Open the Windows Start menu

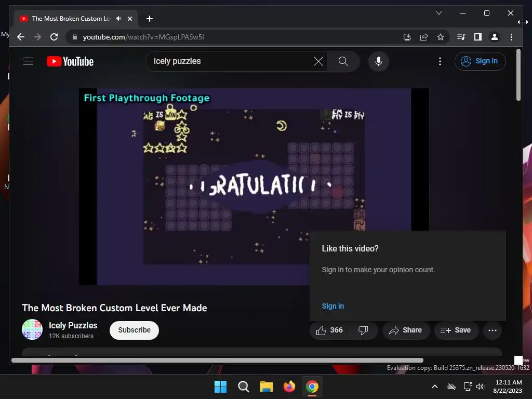click(220, 387)
